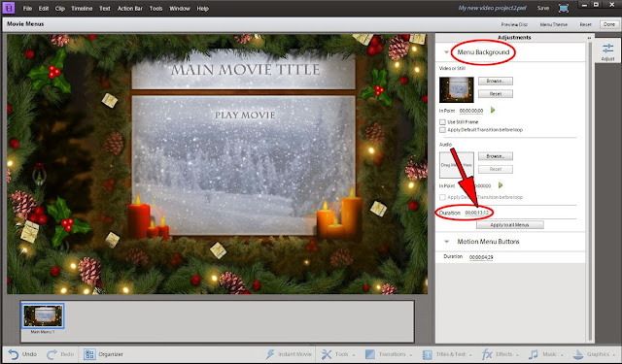The image size is (622, 364).
Task: Check audio Apply Default Transition before loop
Action: point(442,197)
